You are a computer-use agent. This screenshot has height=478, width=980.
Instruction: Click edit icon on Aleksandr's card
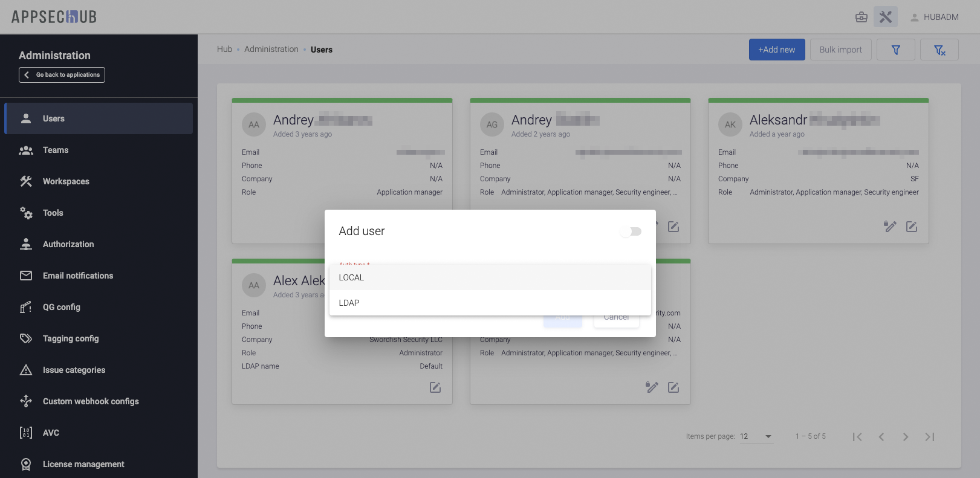point(912,227)
